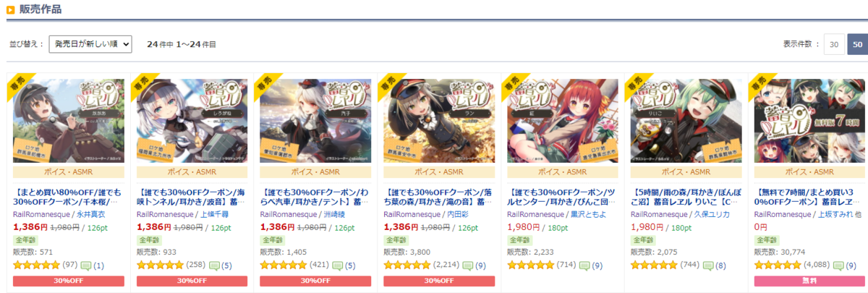Click 30%OFF banner under the 933-sales item
This screenshot has height=293, width=868.
[x=192, y=281]
